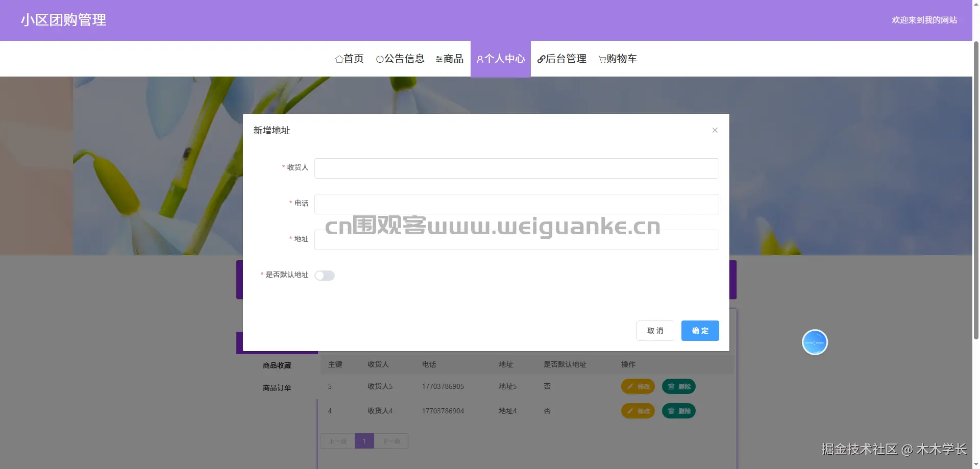Click the clock icon beside 公告信息

click(379, 59)
